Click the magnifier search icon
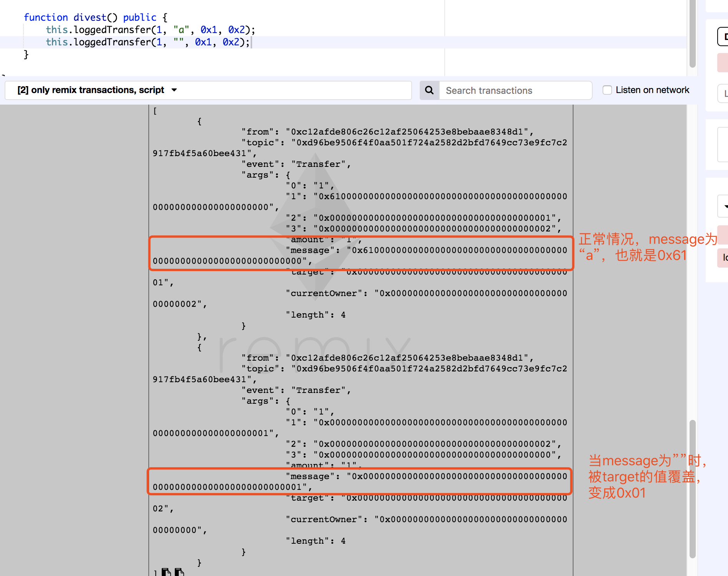Image resolution: width=728 pixels, height=576 pixels. click(x=429, y=90)
